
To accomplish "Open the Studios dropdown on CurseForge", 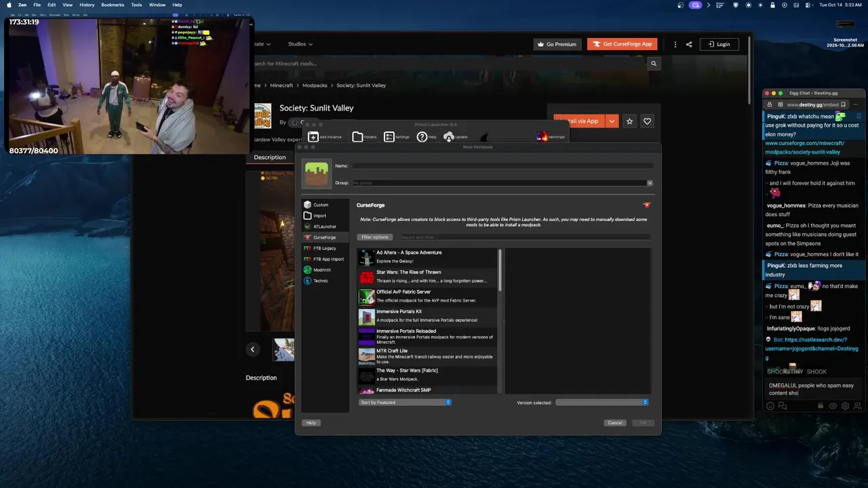I will (x=300, y=44).
